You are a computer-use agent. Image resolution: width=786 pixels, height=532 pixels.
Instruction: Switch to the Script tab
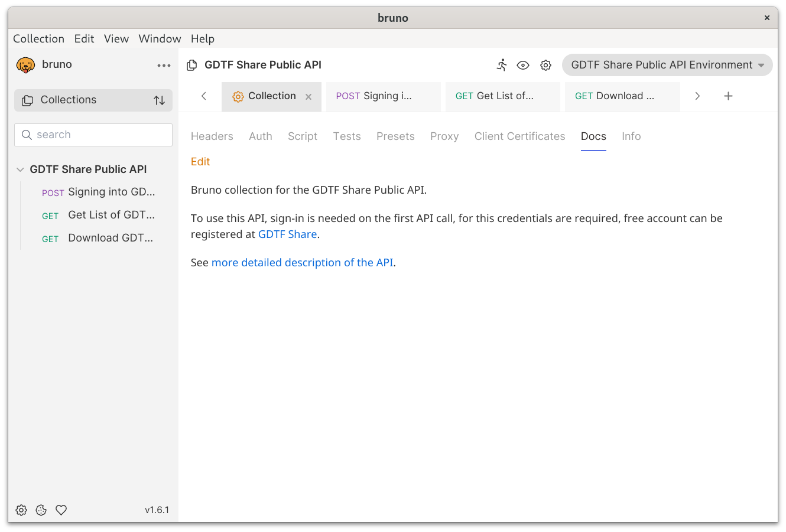[303, 136]
